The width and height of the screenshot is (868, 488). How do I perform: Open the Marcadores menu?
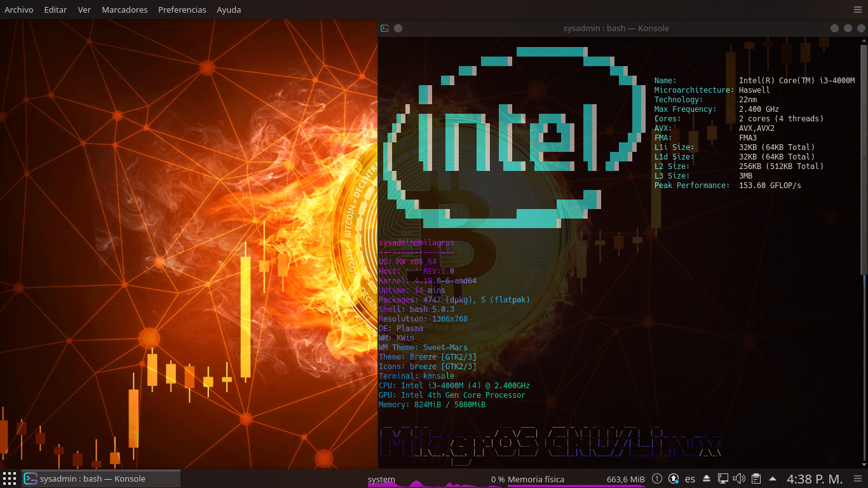point(125,10)
